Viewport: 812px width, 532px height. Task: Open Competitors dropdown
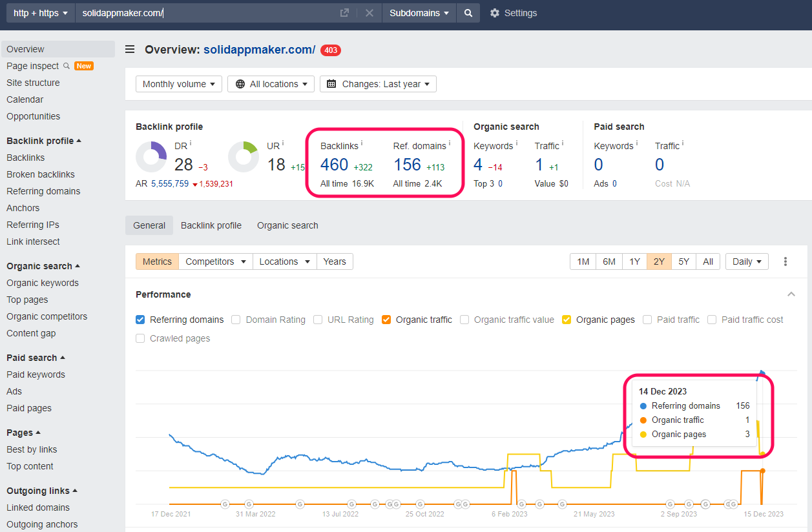click(x=216, y=261)
